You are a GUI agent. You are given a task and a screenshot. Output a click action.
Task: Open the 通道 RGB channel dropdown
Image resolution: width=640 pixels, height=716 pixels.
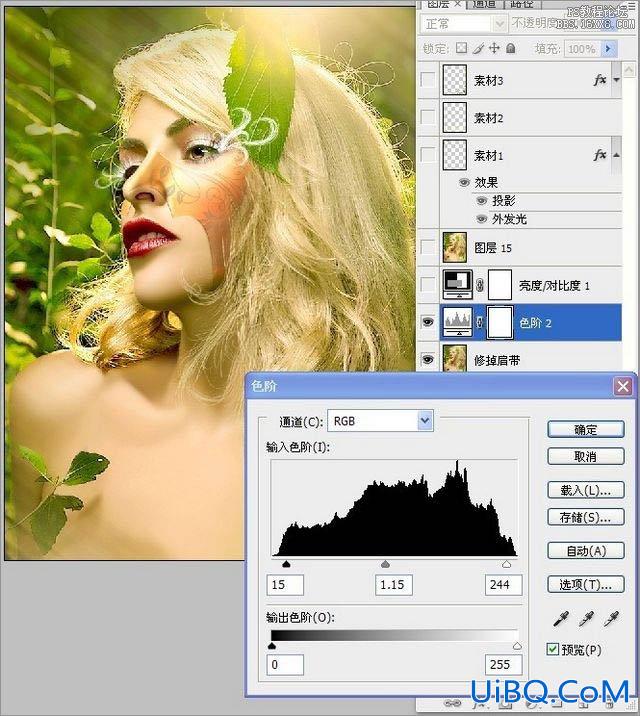tap(425, 421)
